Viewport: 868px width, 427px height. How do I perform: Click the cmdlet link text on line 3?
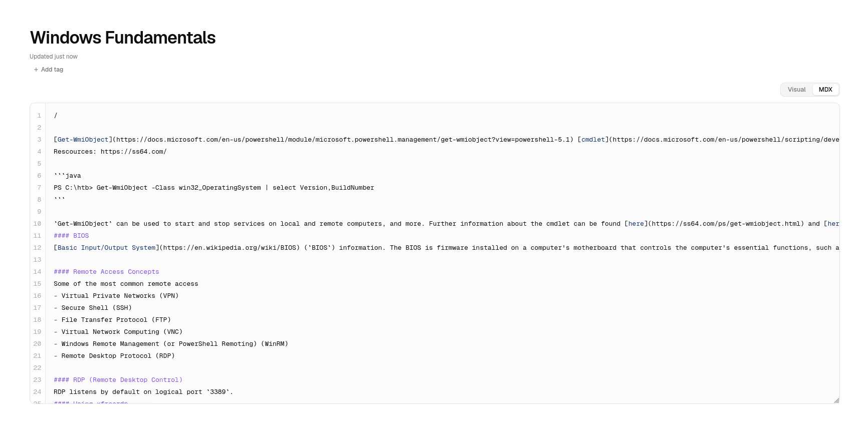pos(593,140)
